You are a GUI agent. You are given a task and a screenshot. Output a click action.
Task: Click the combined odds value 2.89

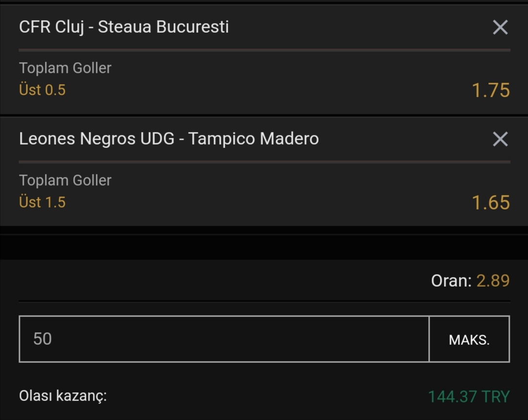[493, 280]
